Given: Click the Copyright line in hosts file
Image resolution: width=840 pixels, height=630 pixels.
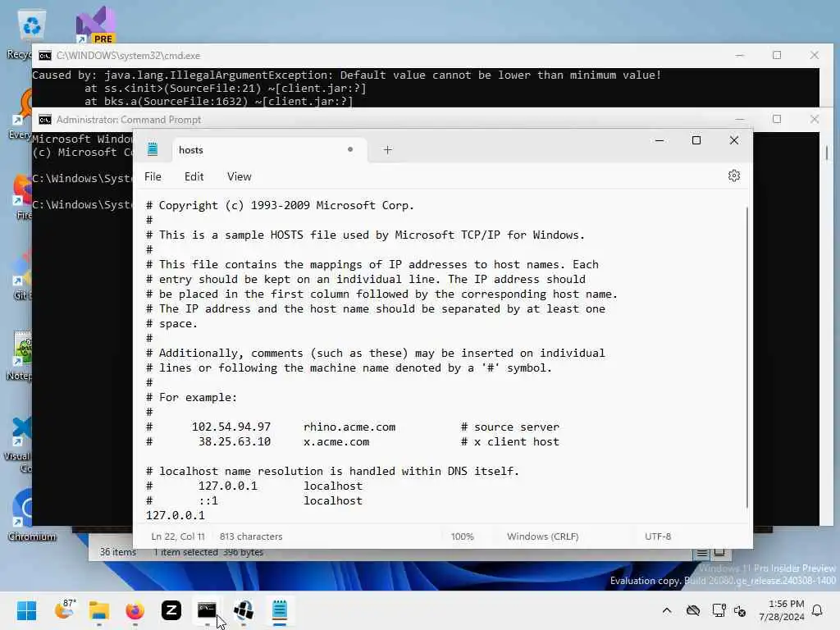Looking at the screenshot, I should (x=280, y=206).
